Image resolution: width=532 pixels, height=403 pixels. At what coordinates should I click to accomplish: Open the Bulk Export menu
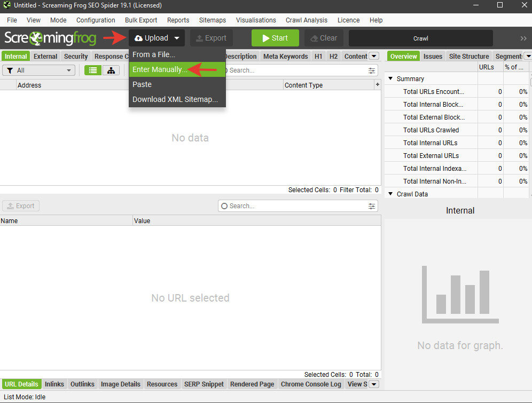(x=141, y=20)
